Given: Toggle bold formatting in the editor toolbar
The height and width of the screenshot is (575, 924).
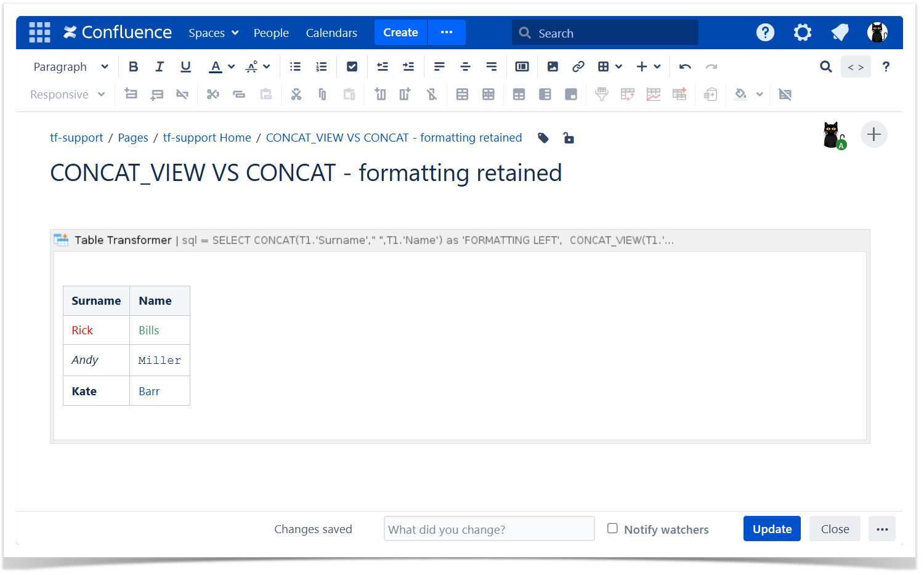Looking at the screenshot, I should (x=133, y=66).
